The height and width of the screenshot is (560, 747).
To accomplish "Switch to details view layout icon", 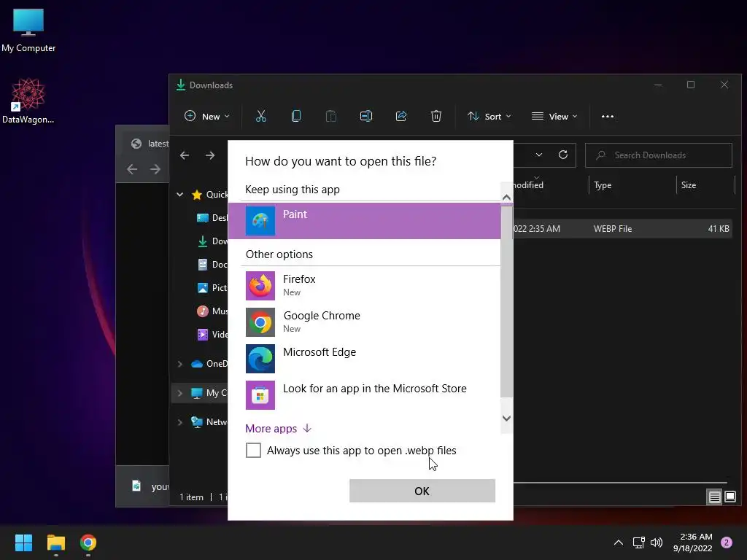I will point(715,497).
